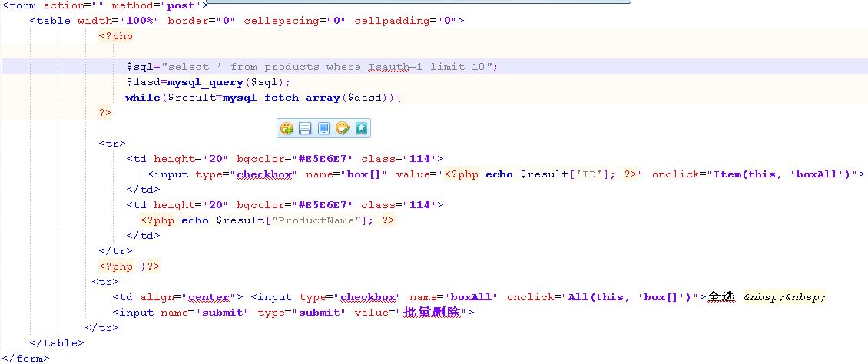Image resolution: width=868 pixels, height=364 pixels.
Task: Click the blue monitor screen icon
Action: (x=324, y=128)
